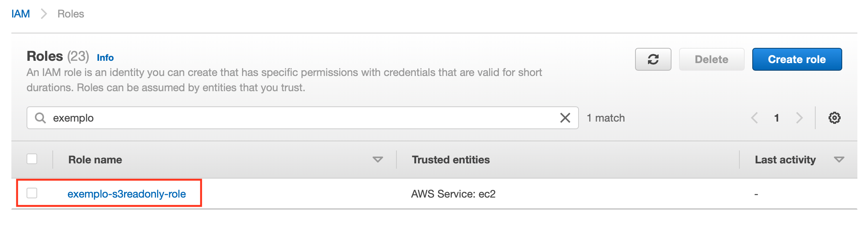Select page number 1 in pagination
The image size is (868, 231).
(x=777, y=118)
